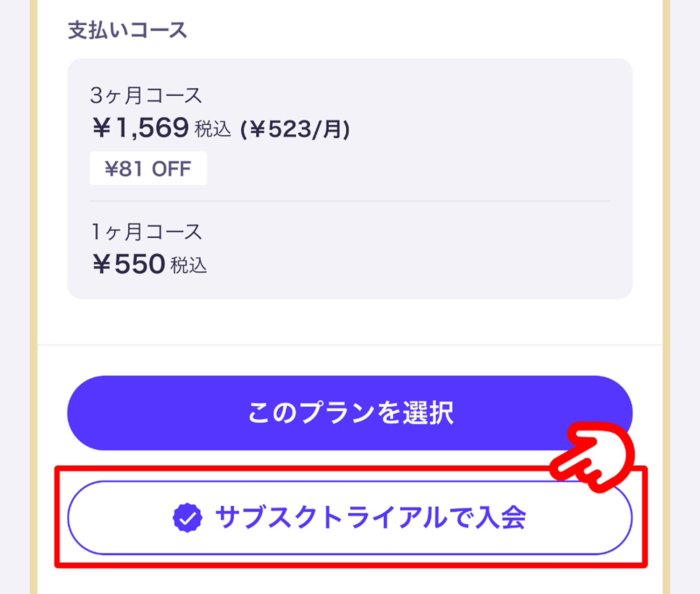700x594 pixels.
Task: Click the (¥523/月) monthly price text
Action: [x=294, y=129]
